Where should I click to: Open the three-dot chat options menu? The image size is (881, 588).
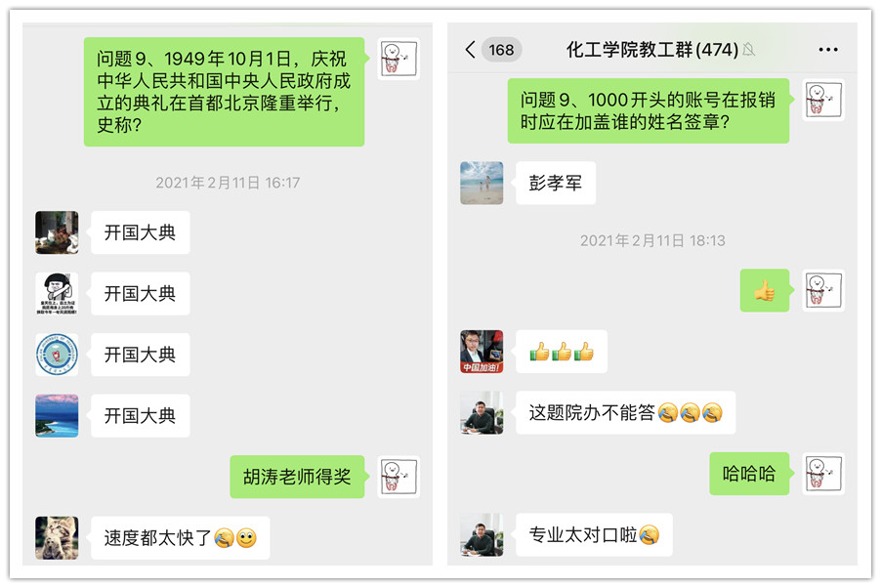828,50
